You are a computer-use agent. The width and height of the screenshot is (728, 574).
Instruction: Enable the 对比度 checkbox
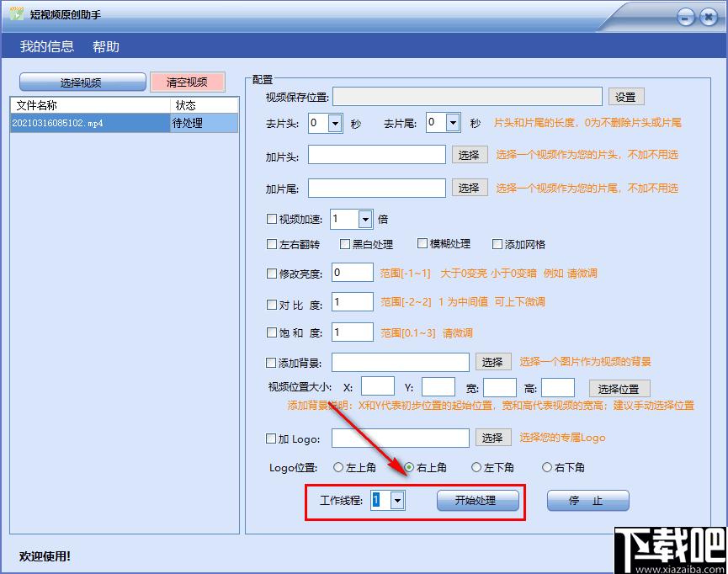point(272,305)
